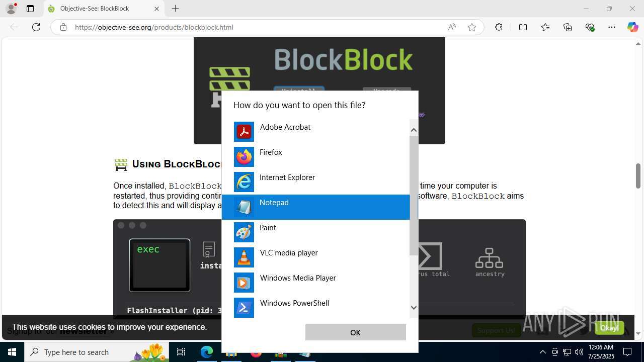Click the exec thumbnail in the alert image
The height and width of the screenshot is (362, 644).
pos(159,265)
